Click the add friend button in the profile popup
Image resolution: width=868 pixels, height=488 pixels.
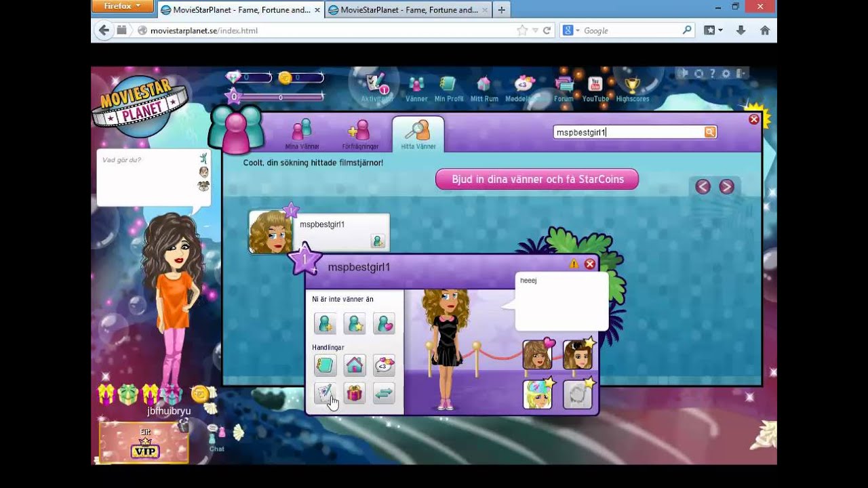pyautogui.click(x=325, y=323)
